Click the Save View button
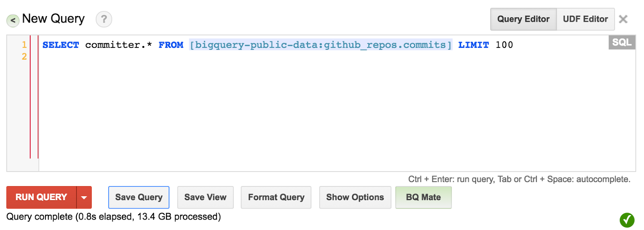Screen dimensions: 644x230 205,197
